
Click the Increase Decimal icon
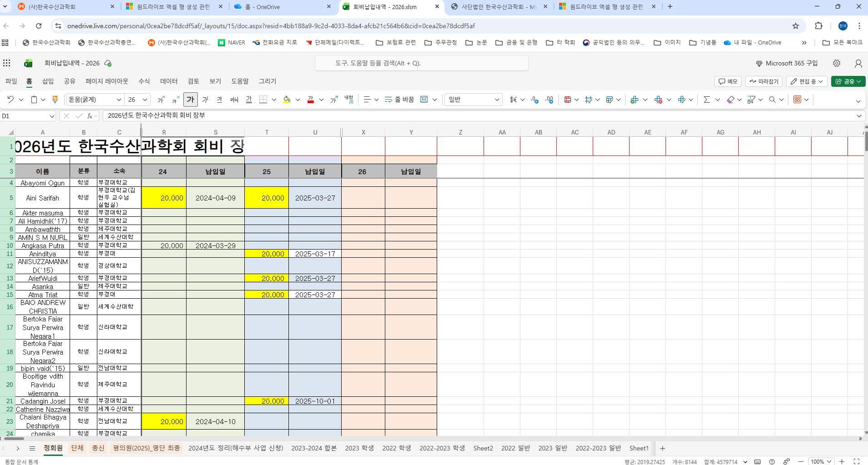pos(535,100)
